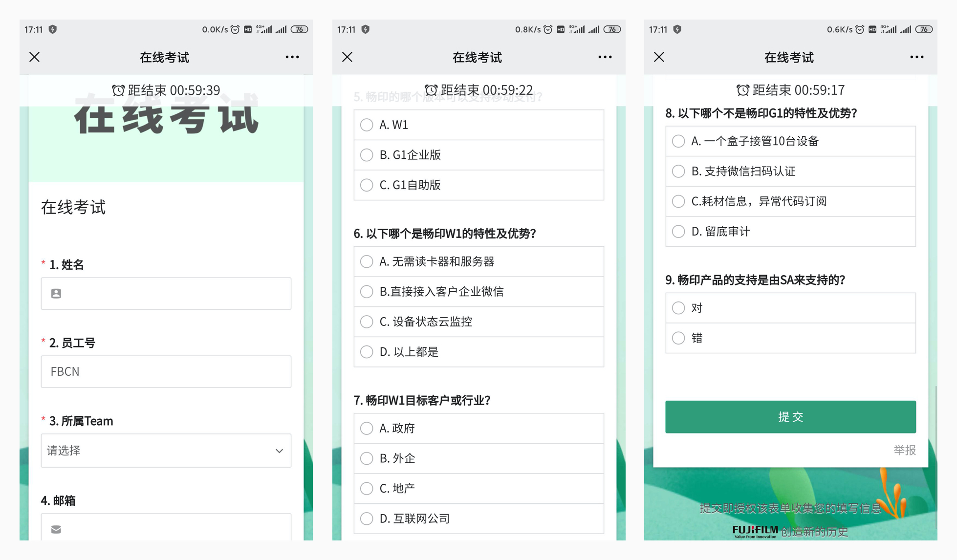The image size is (957, 560).
Task: Click the chevron arrow of the Team dropdown
Action: 279,451
